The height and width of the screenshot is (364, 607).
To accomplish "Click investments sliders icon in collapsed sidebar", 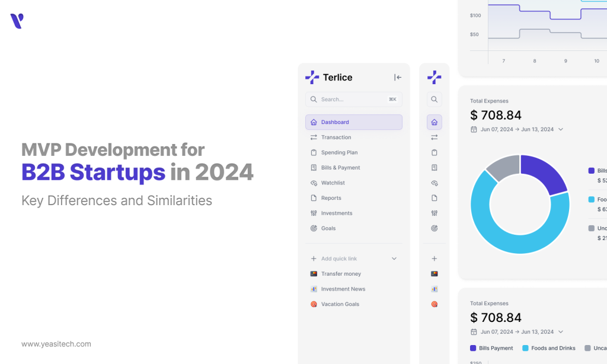I will pyautogui.click(x=435, y=213).
